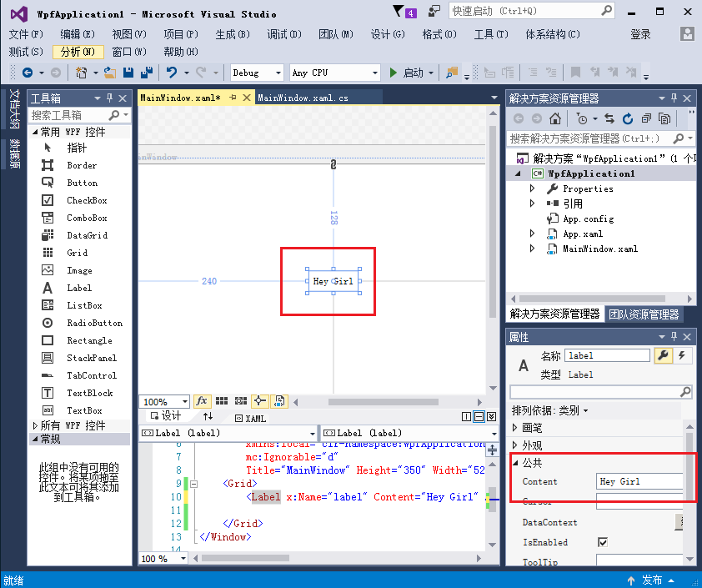Screen dimensions: 702x588
Task: Click the 名称 name field showing label
Action: coord(607,355)
